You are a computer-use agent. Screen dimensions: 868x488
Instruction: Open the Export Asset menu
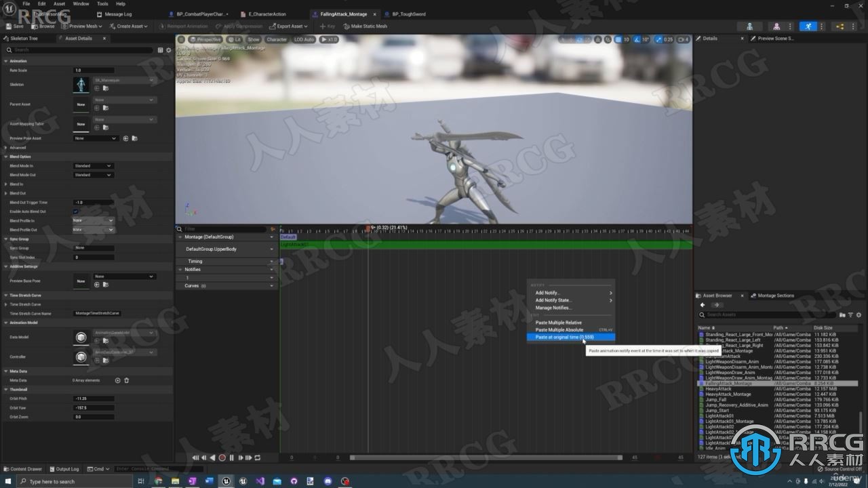coord(289,26)
